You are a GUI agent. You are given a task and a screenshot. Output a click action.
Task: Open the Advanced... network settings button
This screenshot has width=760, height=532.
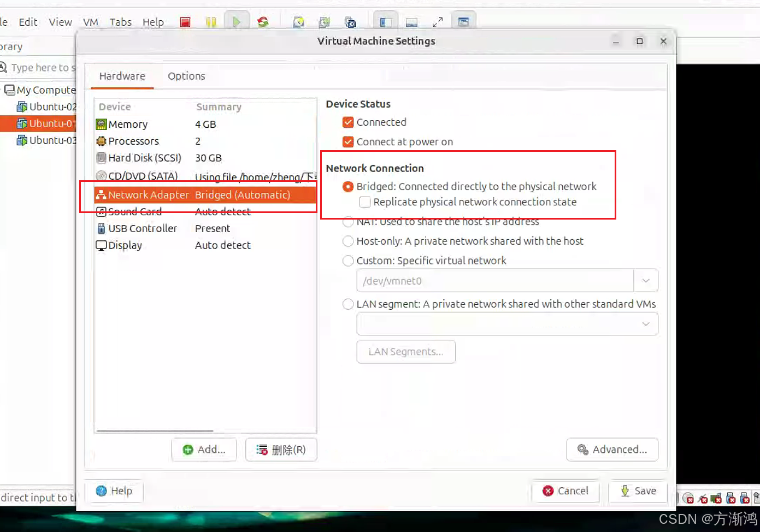pyautogui.click(x=612, y=450)
